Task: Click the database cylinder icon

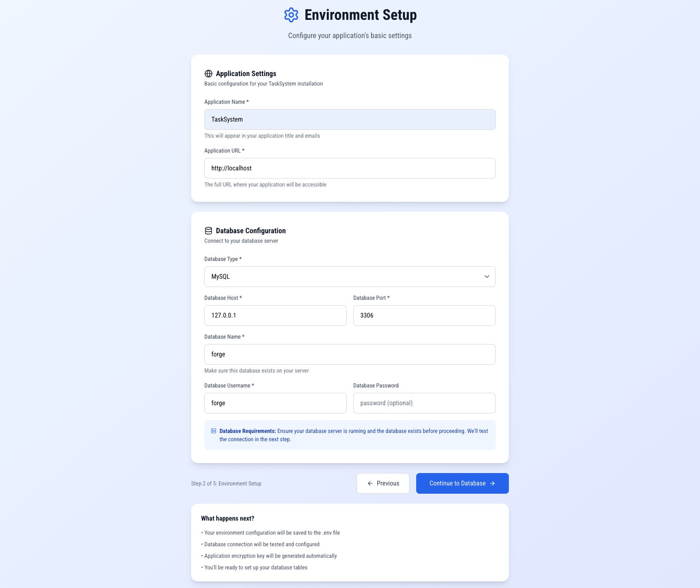Action: (x=209, y=231)
